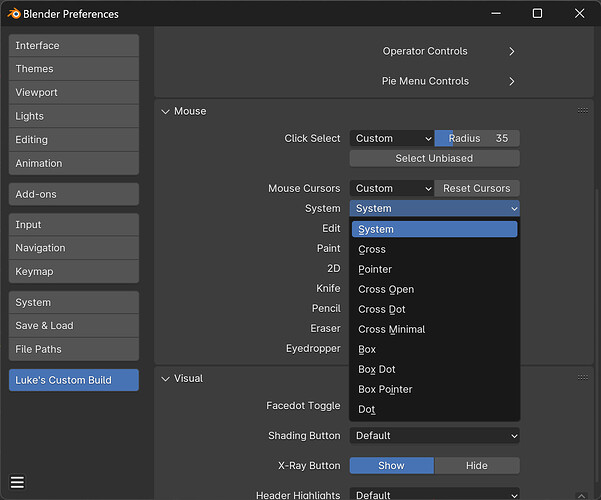
Task: Choose Dot cursor option
Action: point(435,409)
